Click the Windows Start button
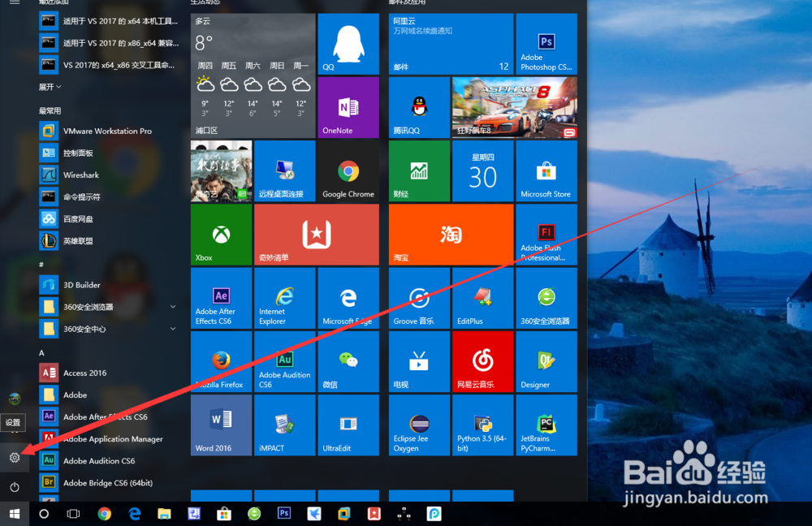 (15, 514)
